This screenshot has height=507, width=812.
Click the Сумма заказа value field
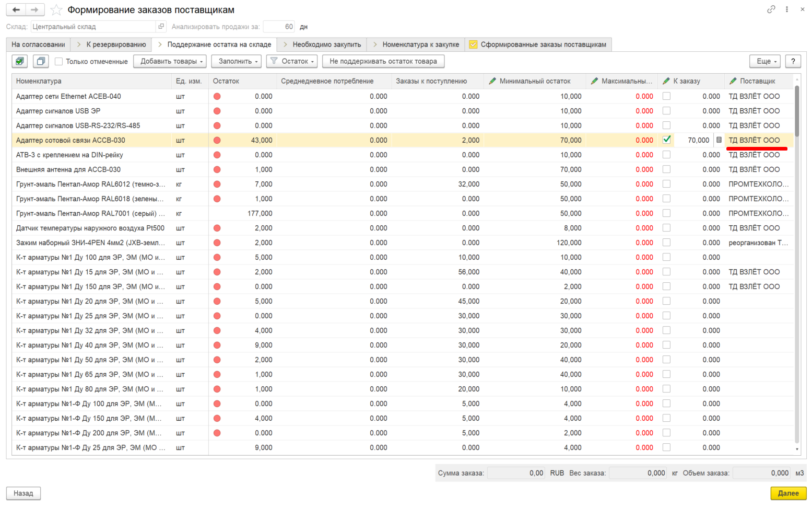click(x=516, y=473)
